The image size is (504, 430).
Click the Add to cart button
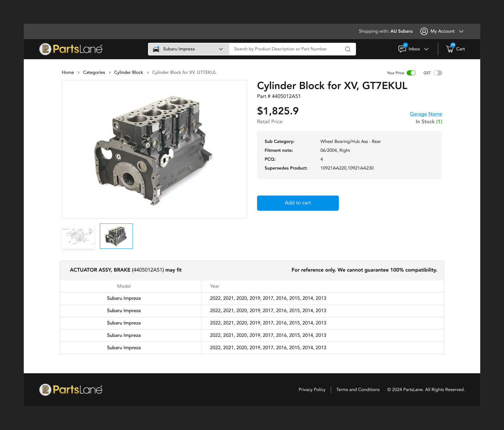tap(298, 203)
